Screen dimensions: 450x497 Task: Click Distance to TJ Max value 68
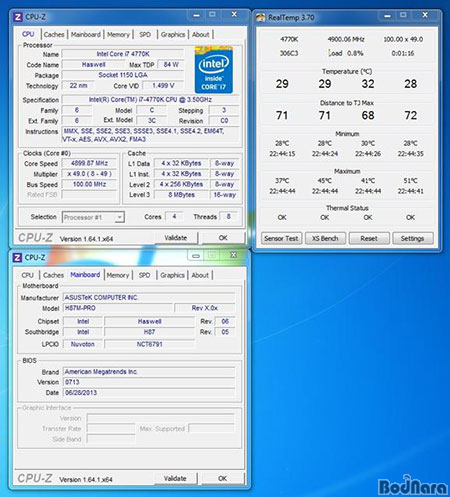(368, 115)
